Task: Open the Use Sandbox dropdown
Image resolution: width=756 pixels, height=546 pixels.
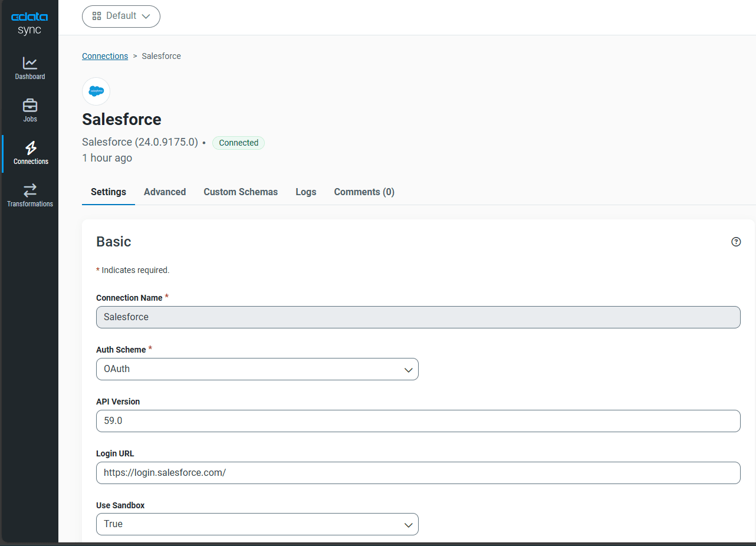Action: coord(257,524)
